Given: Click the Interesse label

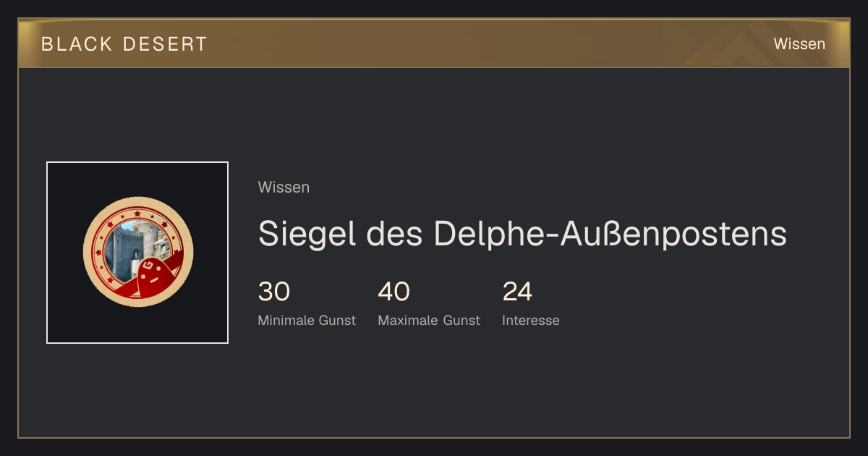Looking at the screenshot, I should [531, 321].
